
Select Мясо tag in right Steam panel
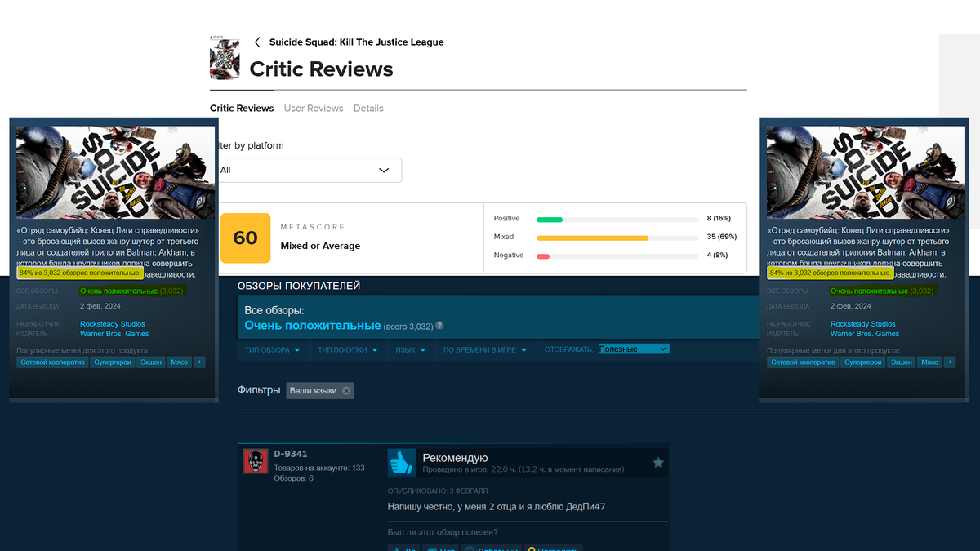pyautogui.click(x=929, y=362)
